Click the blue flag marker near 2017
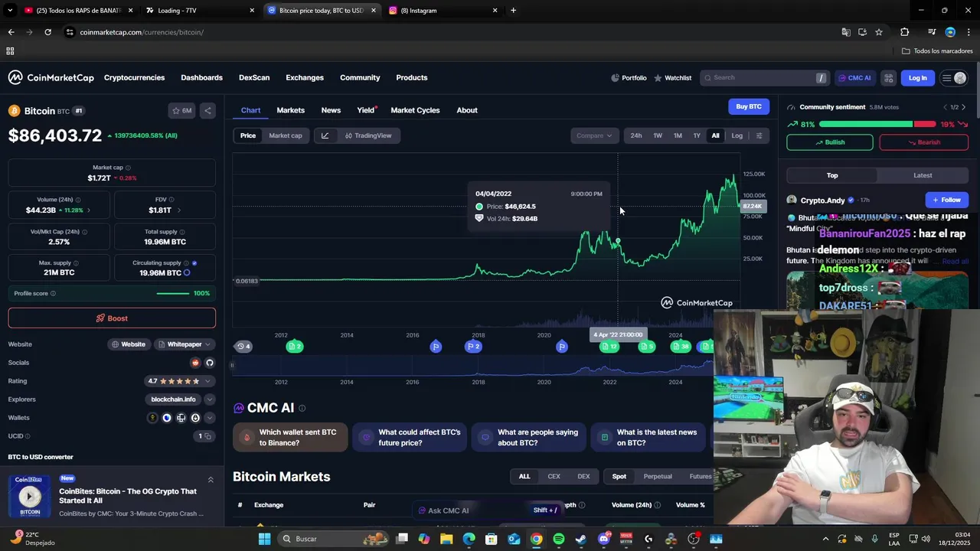 [x=436, y=347]
